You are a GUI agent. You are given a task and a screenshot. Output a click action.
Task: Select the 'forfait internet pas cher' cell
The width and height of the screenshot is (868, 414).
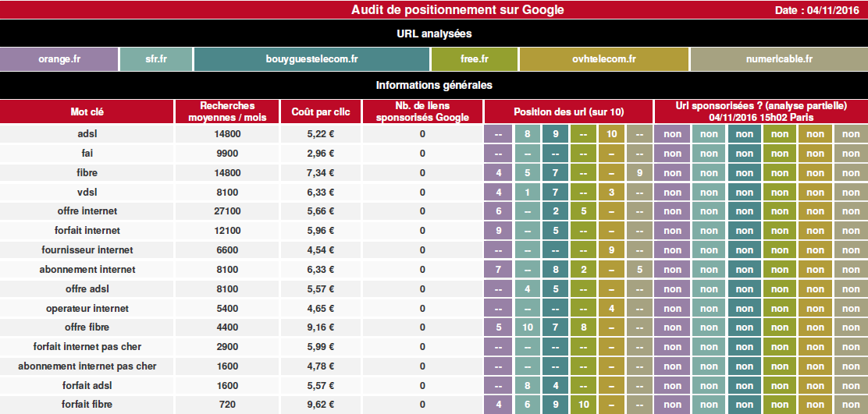[87, 347]
